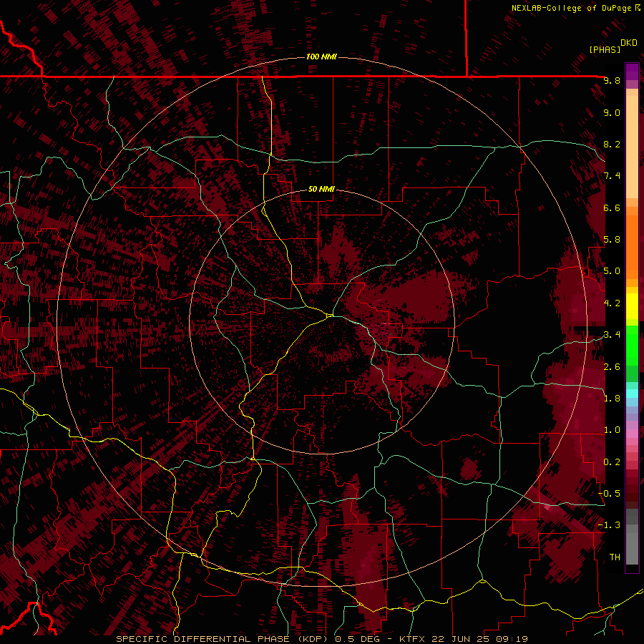Click the NEXLAB-College of DuPage label
The width and height of the screenshot is (644, 644).
[571, 8]
